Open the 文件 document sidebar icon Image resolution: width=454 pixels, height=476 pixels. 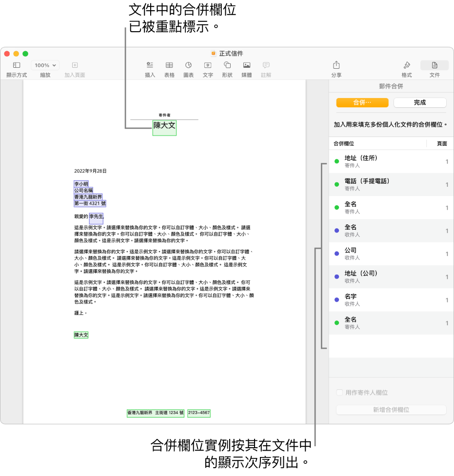434,65
